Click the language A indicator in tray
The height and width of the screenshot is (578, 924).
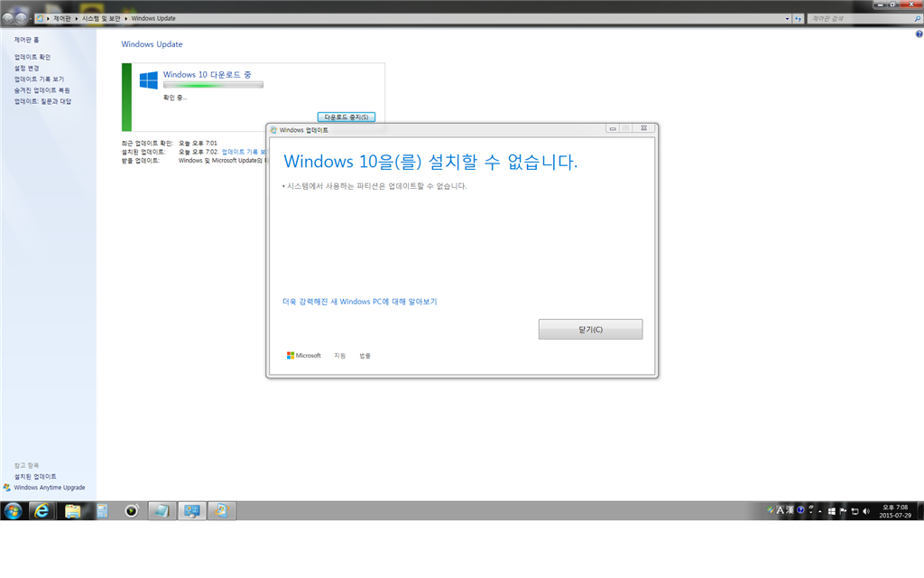coord(781,510)
